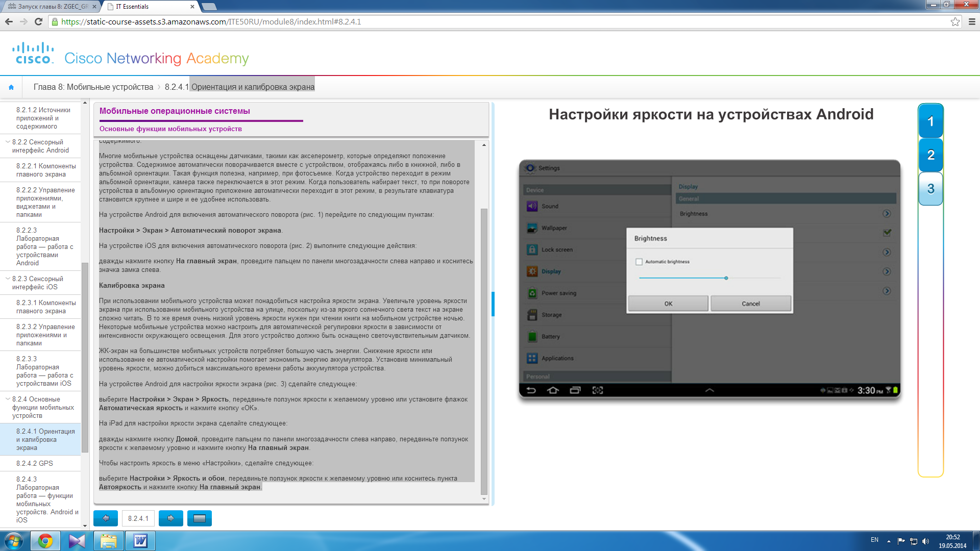Toggle full-width view button next to navigation arrows

(x=200, y=518)
